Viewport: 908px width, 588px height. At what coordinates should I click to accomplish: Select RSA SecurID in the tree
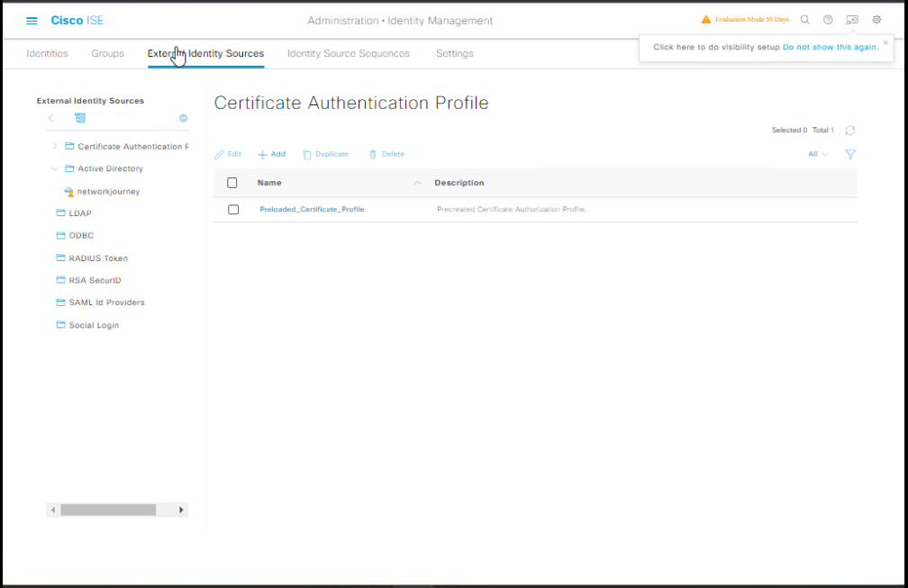click(95, 280)
